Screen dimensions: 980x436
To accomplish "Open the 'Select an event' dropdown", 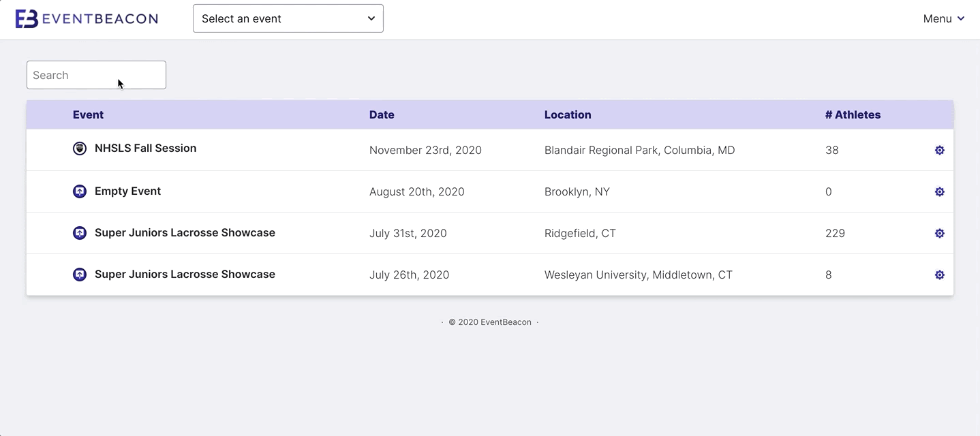I will coord(288,18).
